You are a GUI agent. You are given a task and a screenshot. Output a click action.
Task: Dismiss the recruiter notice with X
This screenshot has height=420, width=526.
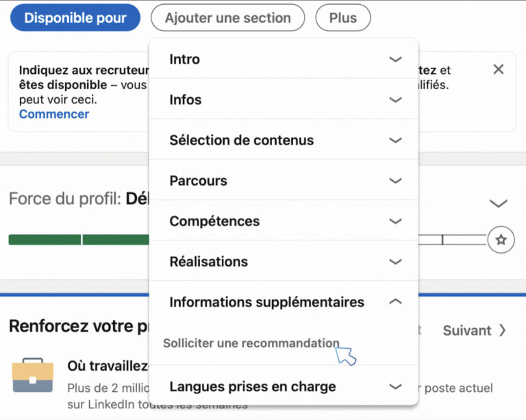point(498,69)
